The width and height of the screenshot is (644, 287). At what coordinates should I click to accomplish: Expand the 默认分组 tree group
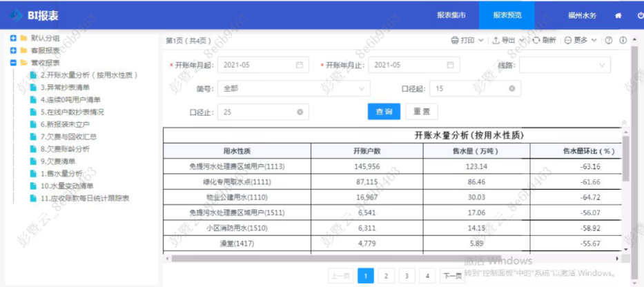[13, 39]
